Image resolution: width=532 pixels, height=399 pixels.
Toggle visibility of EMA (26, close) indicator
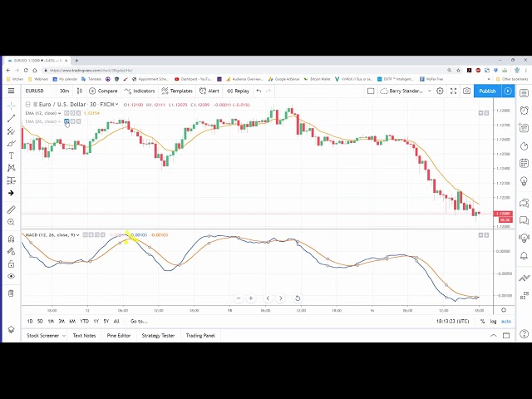pyautogui.click(x=67, y=121)
